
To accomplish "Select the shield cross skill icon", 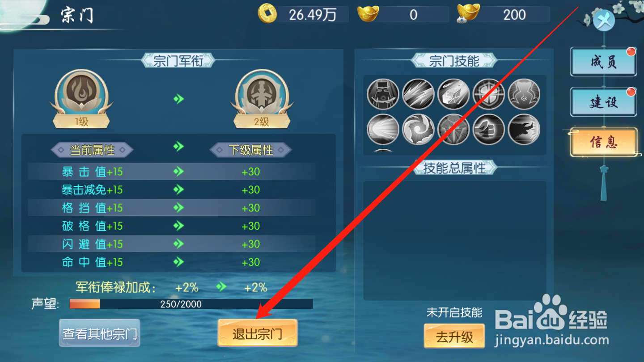I will (489, 94).
